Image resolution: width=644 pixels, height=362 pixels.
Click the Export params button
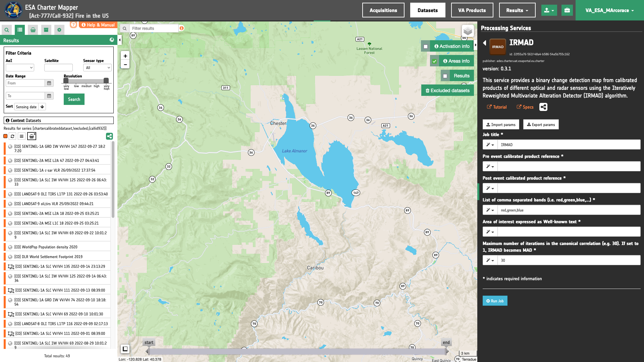coord(541,125)
